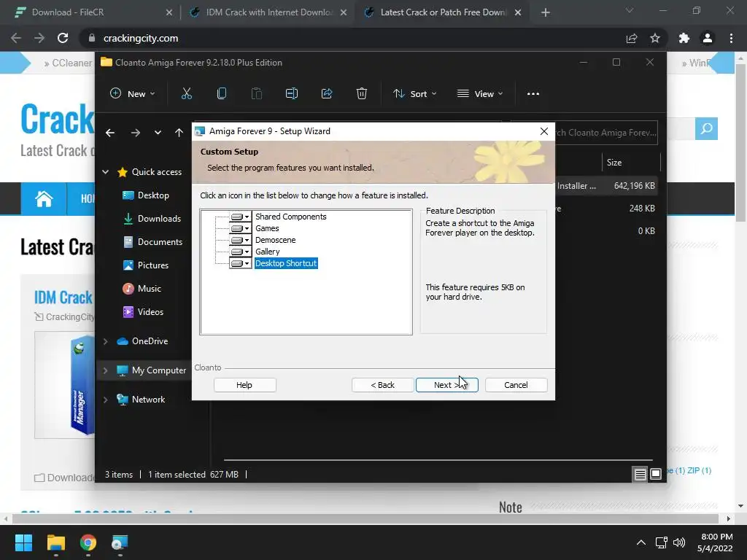Open Videos in Explorer sidebar
This screenshot has width=747, height=560.
143,312
